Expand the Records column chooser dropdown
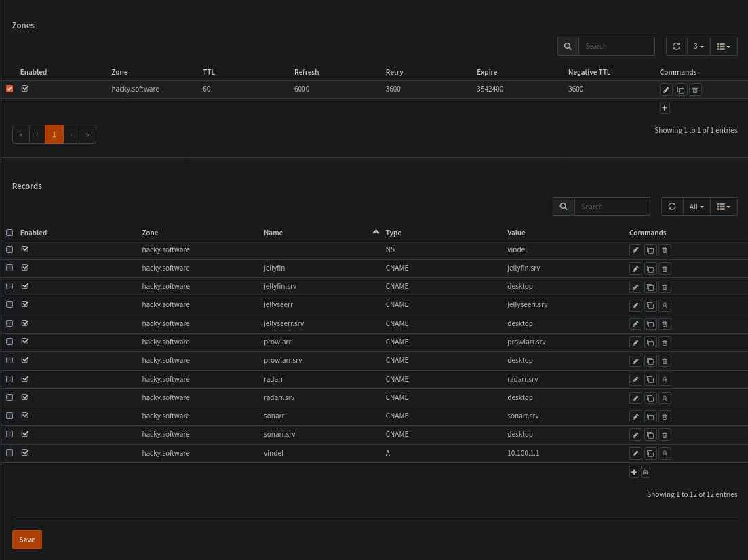The image size is (748, 560). 724,207
